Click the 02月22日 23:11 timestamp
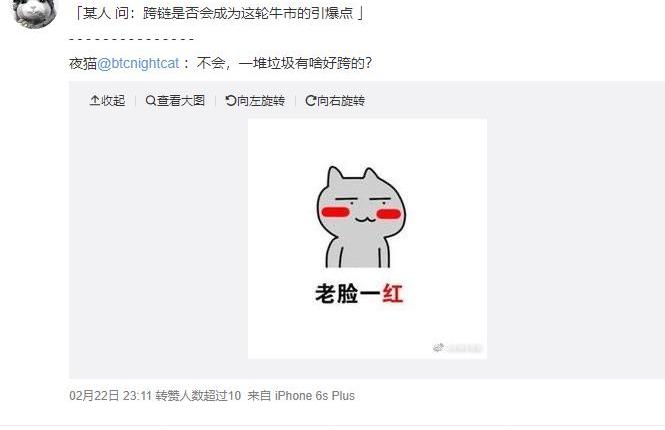665x430 pixels. (x=110, y=396)
